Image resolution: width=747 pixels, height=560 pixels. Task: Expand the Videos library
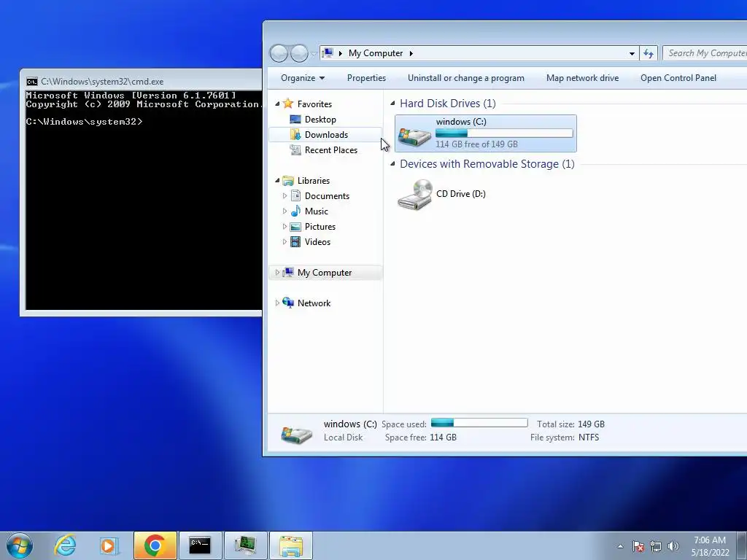(285, 242)
